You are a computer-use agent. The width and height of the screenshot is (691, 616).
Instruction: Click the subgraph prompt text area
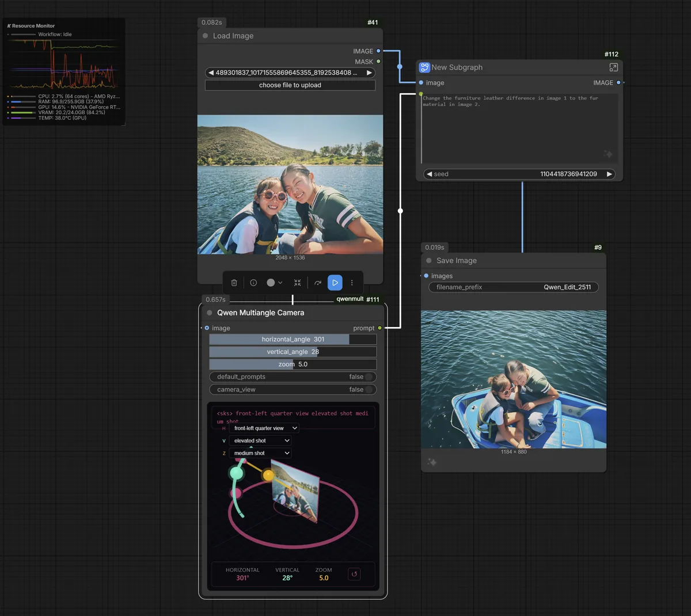click(520, 128)
